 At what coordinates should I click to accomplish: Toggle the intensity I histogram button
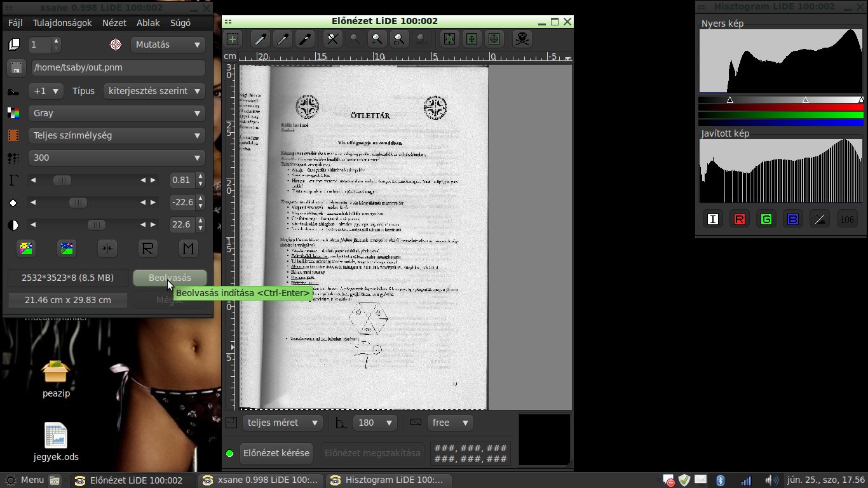coord(713,219)
